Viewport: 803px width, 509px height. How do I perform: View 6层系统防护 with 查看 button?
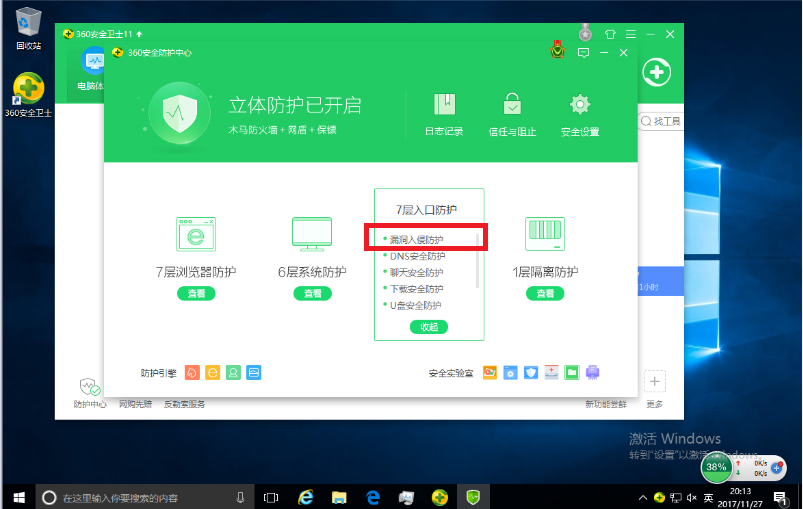(x=312, y=293)
